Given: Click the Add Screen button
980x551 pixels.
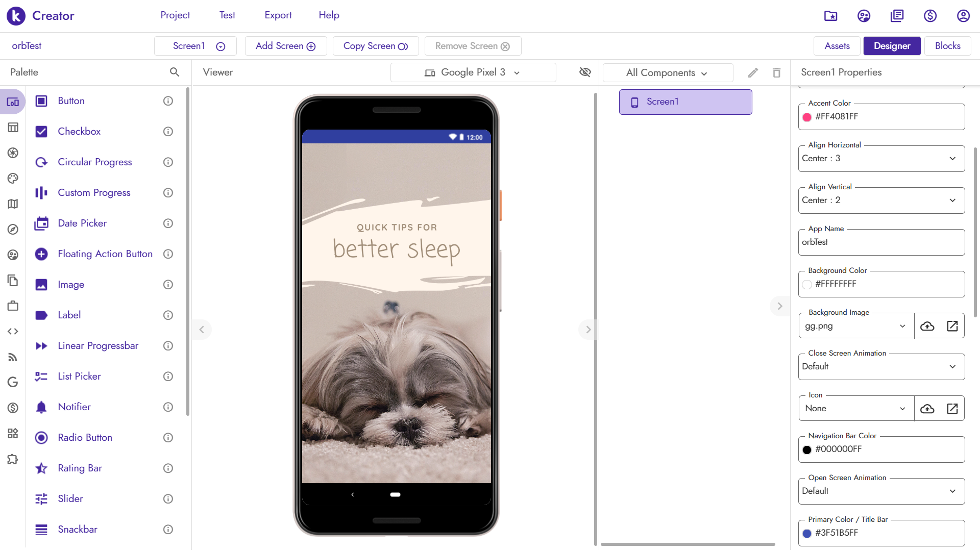Looking at the screenshot, I should coord(285,46).
